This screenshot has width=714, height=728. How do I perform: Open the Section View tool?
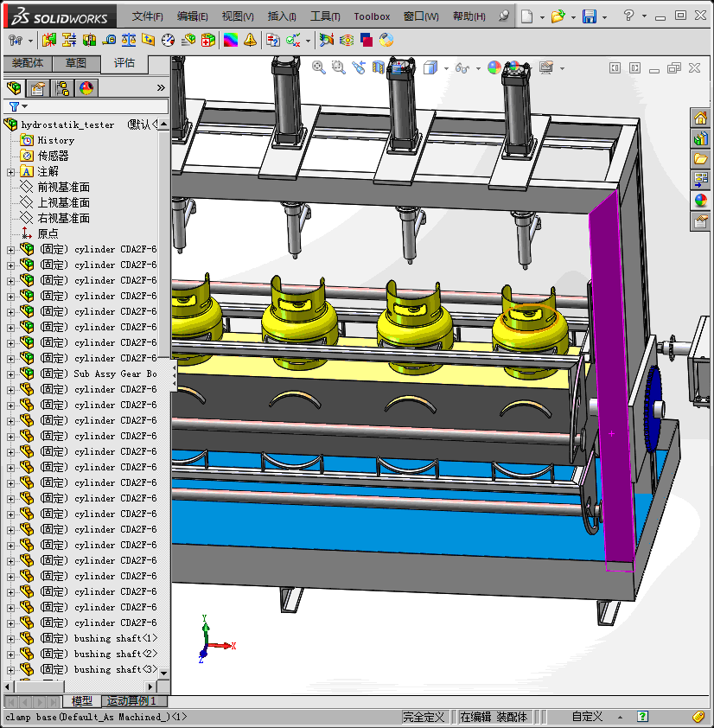(378, 67)
